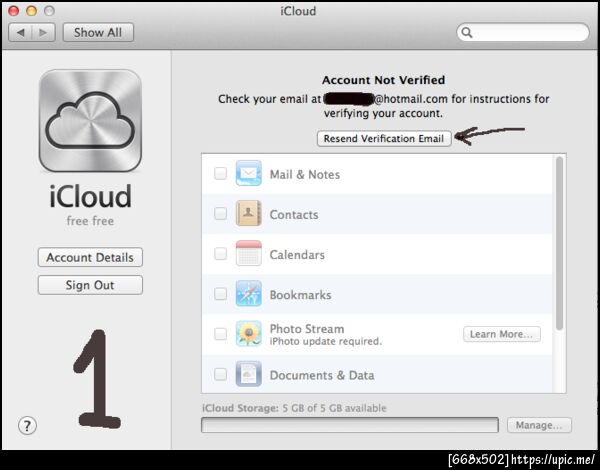Click the Mail & Notes envelope icon
Image resolution: width=600 pixels, height=470 pixels.
tap(249, 173)
